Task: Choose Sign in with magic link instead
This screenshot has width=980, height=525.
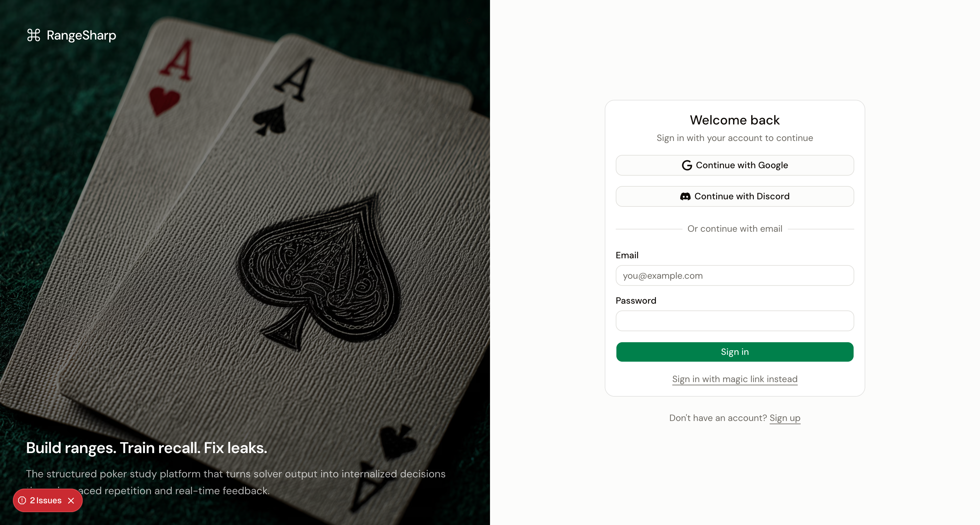Action: coord(735,379)
